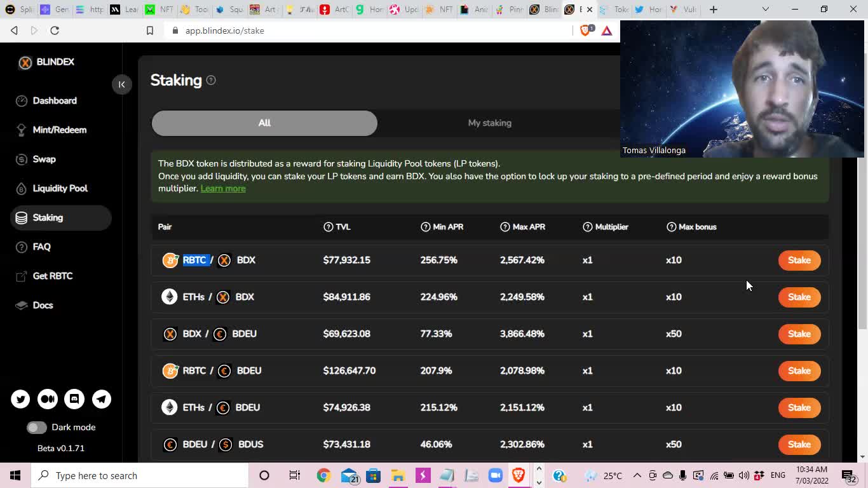Click the TVL help icon

tap(329, 227)
